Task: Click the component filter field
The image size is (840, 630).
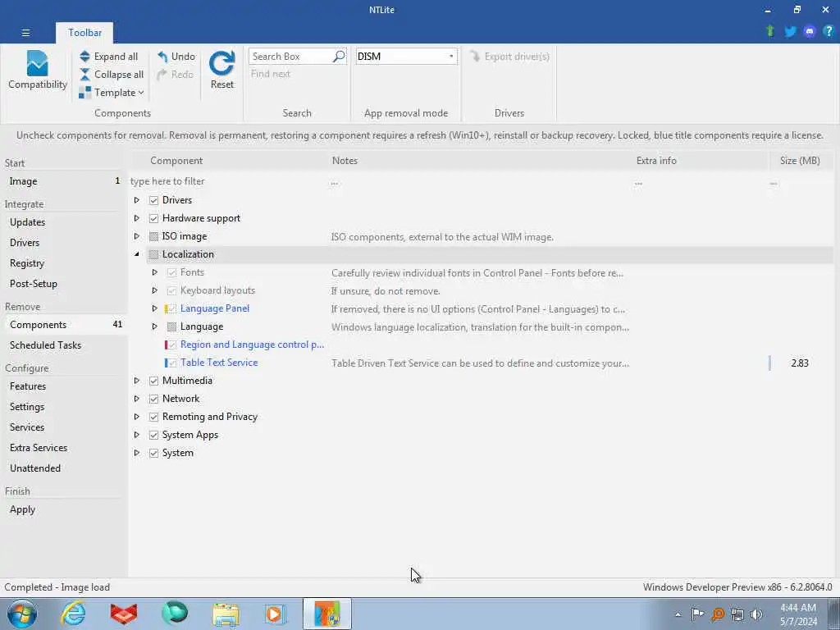Action: pos(228,181)
